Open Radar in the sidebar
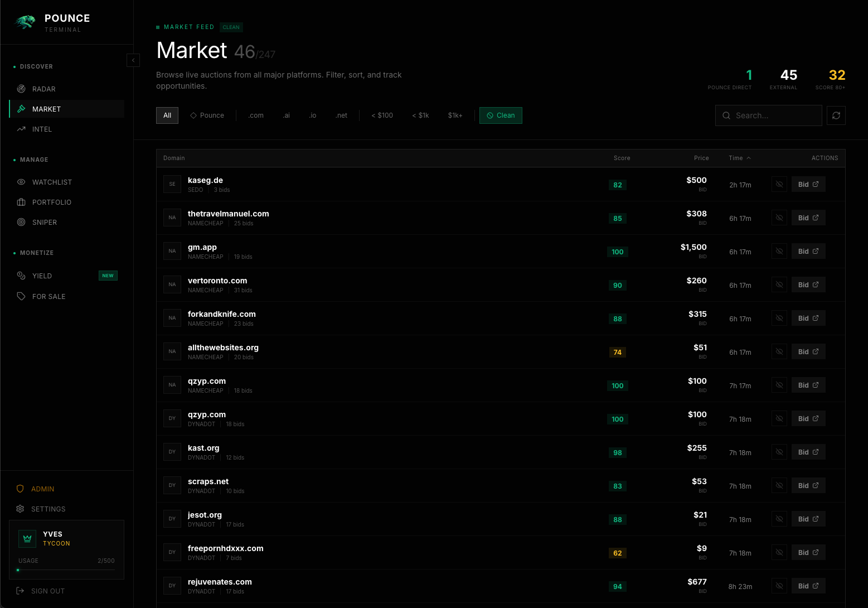 tap(66, 89)
